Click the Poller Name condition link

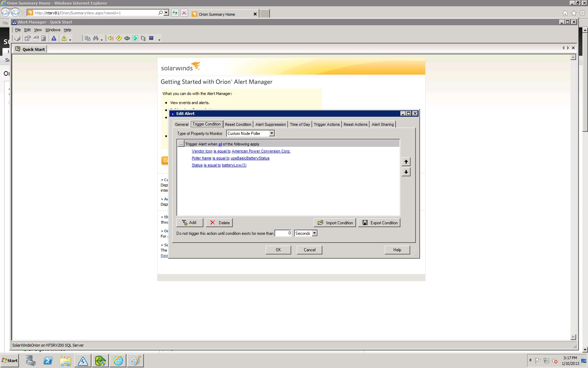(x=202, y=158)
